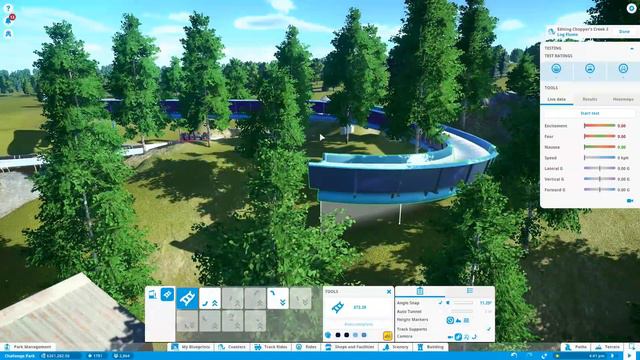Screen dimensions: 640x360
Task: Adjust the Angle Snap slider
Action: tap(463, 303)
